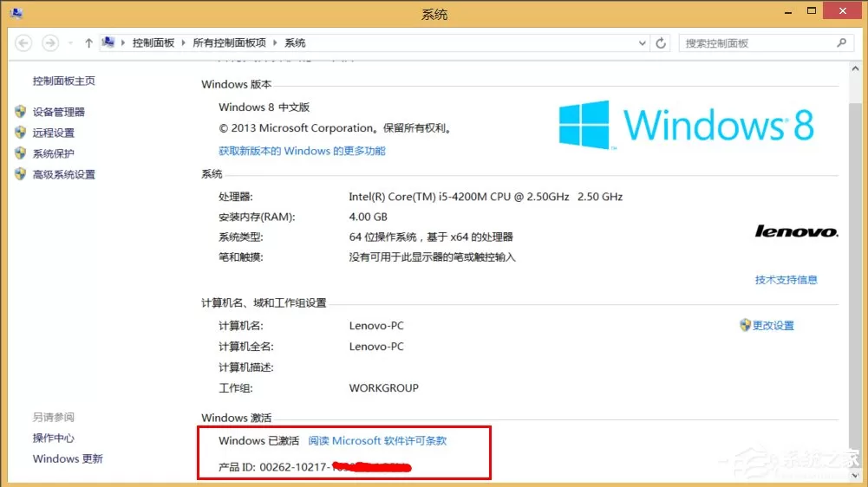This screenshot has width=868, height=487.
Task: Expand the chevron after 控制面板 breadcrumb
Action: click(x=183, y=42)
